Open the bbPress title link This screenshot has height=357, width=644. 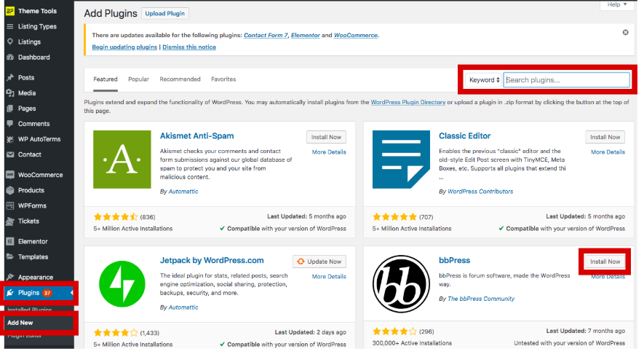point(454,260)
